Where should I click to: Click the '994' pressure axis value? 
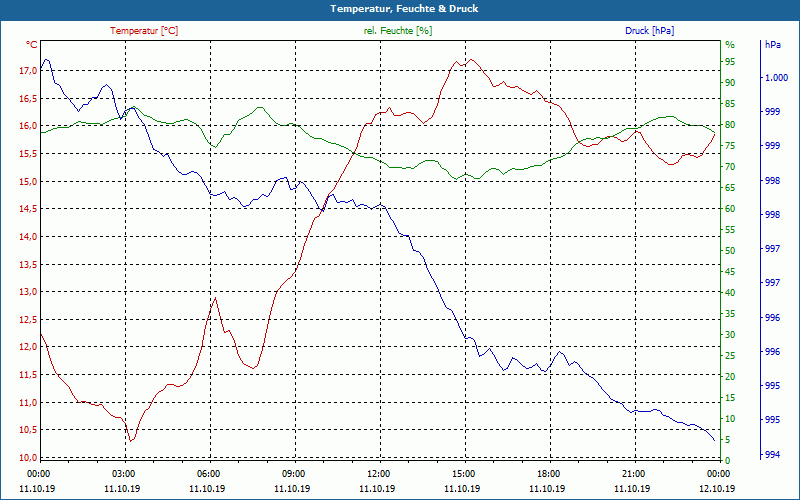(x=772, y=455)
